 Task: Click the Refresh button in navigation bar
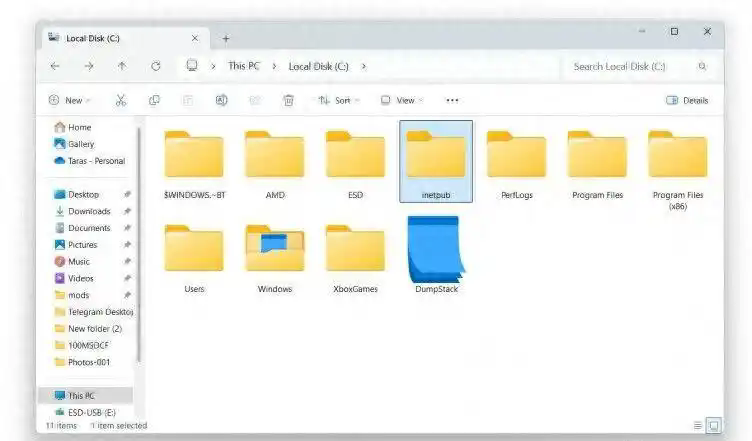[x=156, y=66]
